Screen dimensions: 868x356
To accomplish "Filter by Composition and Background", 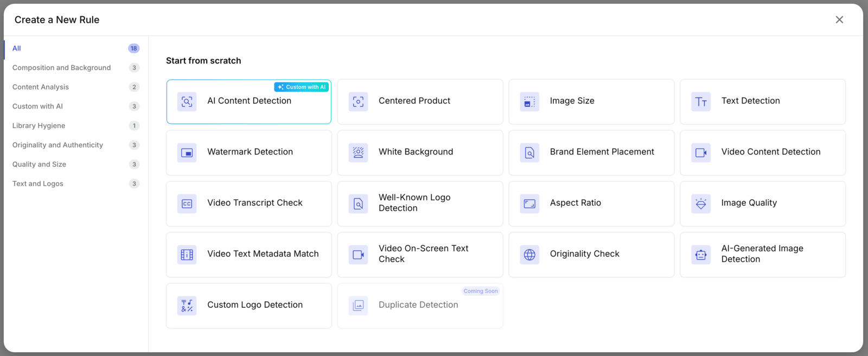I will [76, 68].
